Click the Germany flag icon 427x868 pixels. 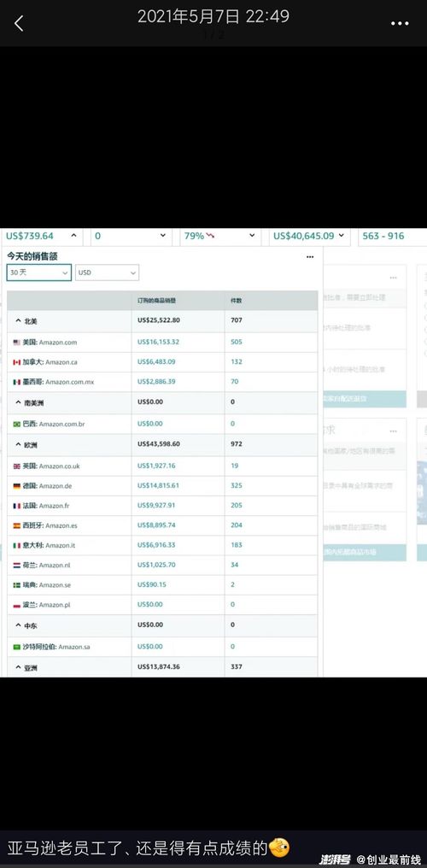16,486
